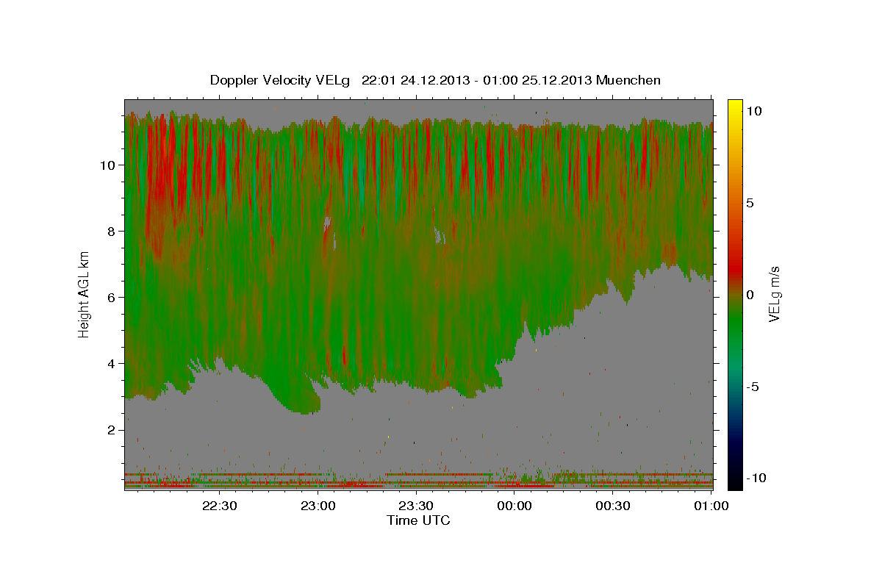Click the 01:00 time tick label
This screenshot has width=882, height=588.
click(711, 506)
